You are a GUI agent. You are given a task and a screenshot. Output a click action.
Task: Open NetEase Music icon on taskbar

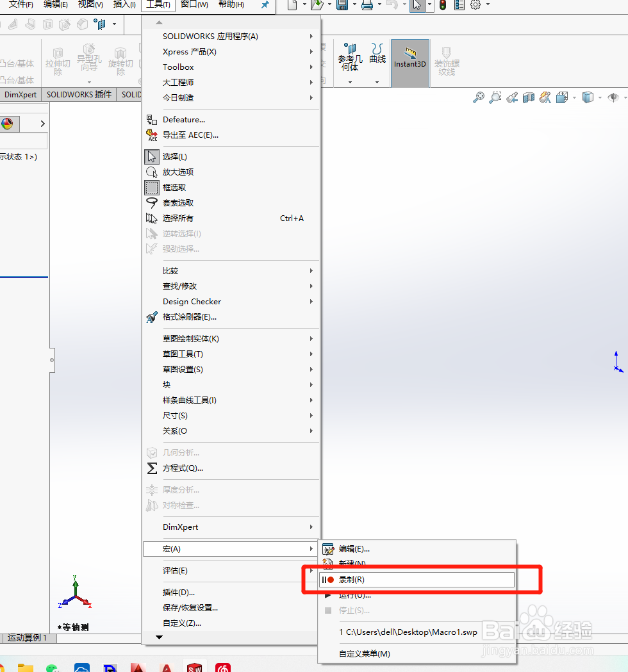(223, 667)
